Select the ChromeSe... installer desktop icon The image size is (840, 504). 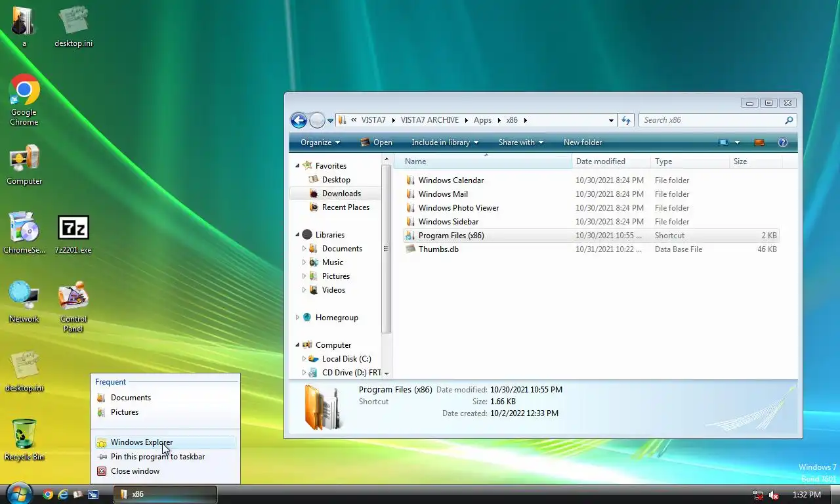pos(24,233)
